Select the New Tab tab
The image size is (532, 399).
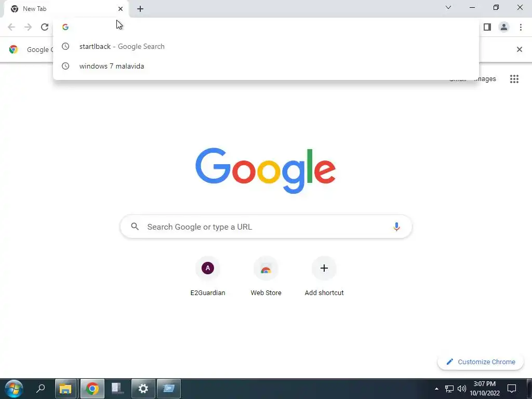click(x=66, y=9)
